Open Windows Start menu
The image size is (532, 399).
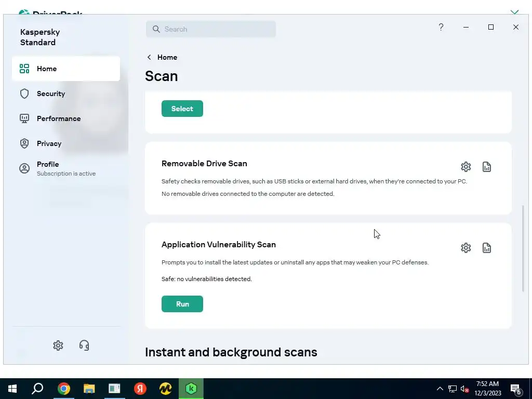12,389
